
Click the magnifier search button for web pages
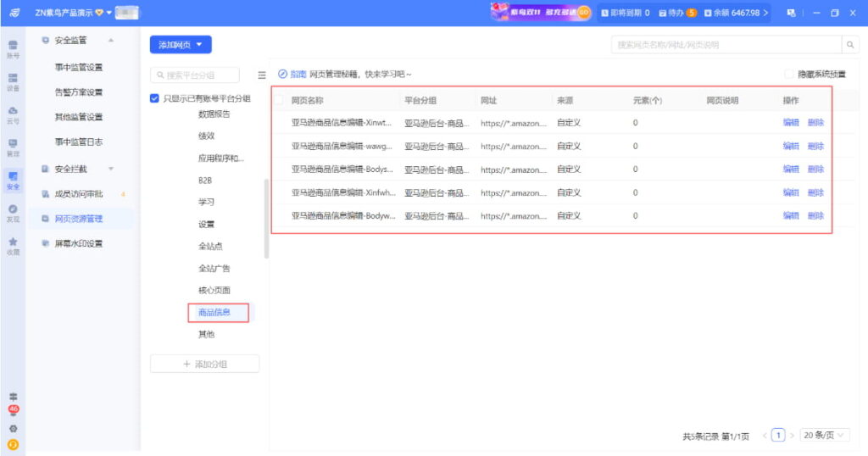(849, 45)
